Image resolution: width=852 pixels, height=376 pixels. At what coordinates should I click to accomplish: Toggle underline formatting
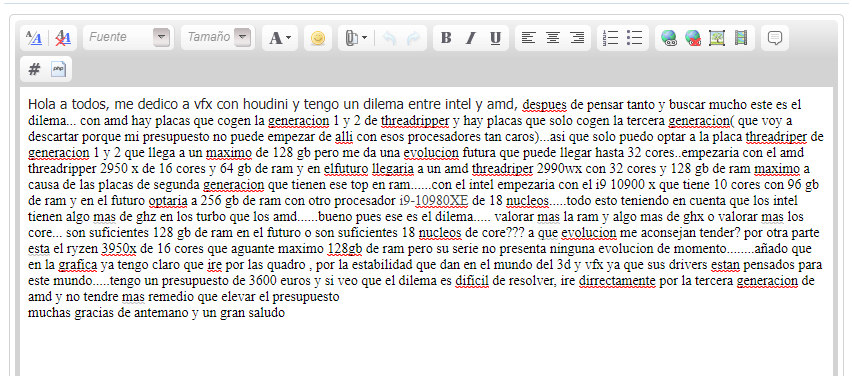pyautogui.click(x=495, y=38)
